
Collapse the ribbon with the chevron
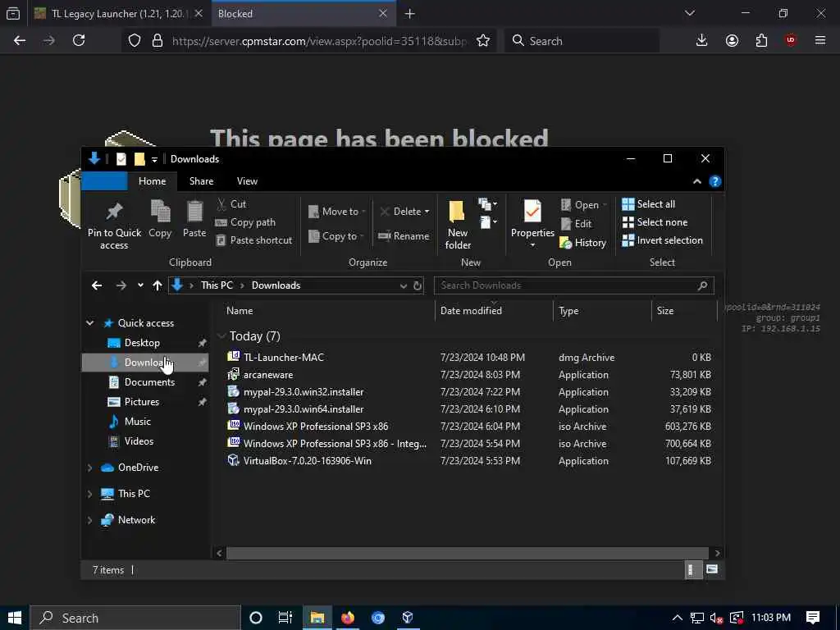coord(697,181)
